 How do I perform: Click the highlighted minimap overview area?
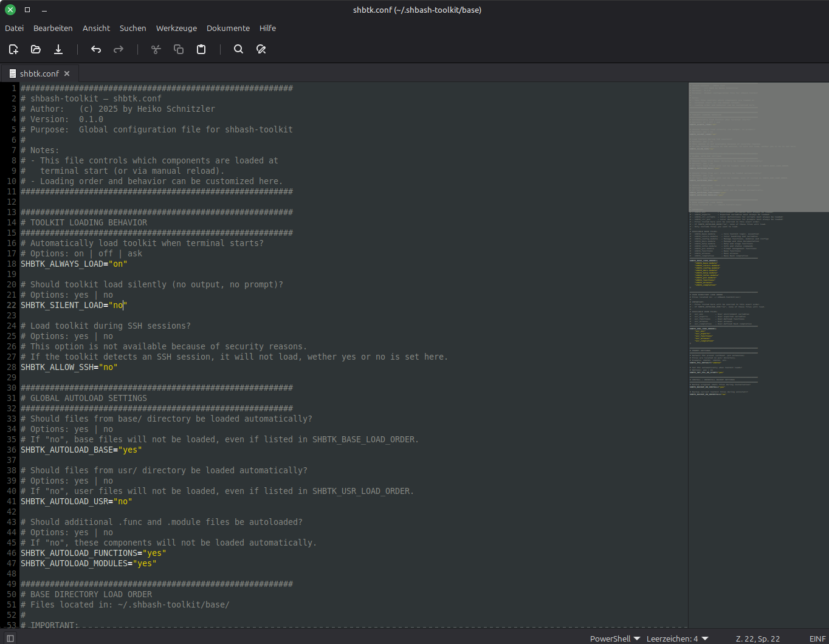click(758, 147)
